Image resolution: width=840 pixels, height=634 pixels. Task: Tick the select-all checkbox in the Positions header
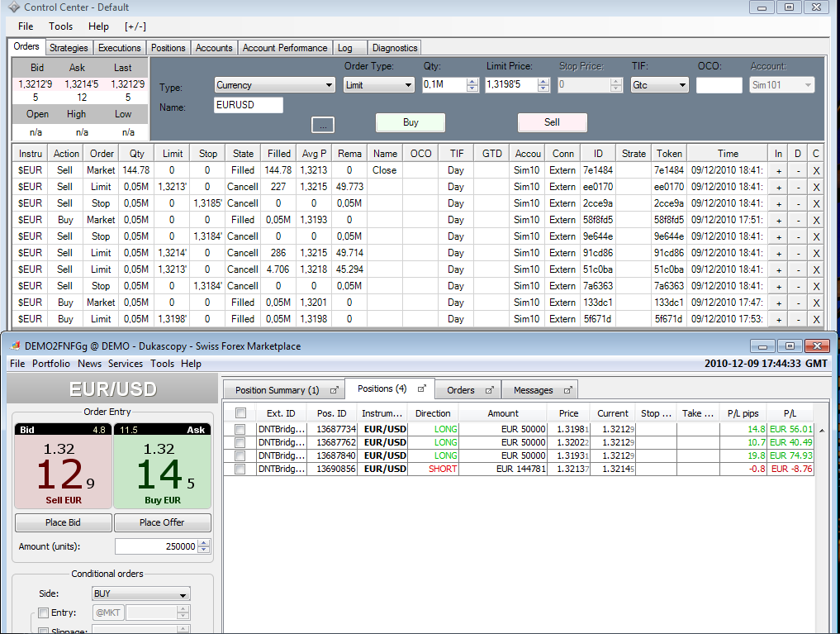coord(240,412)
